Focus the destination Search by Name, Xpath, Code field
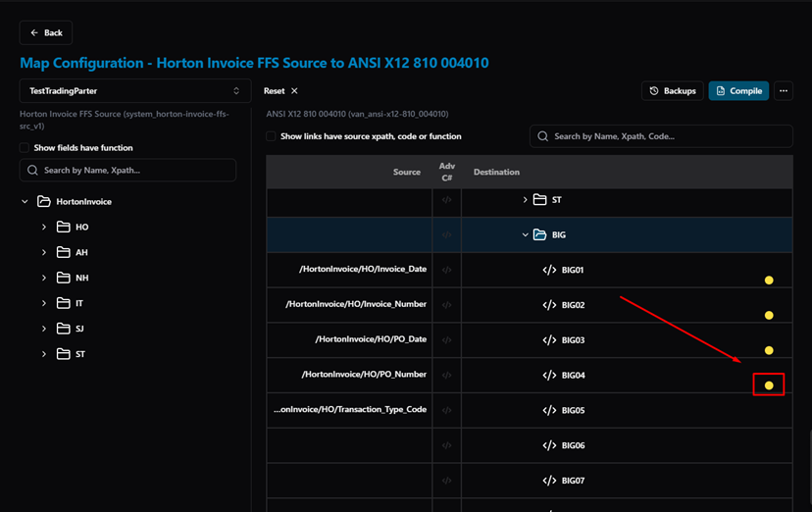 tap(661, 136)
